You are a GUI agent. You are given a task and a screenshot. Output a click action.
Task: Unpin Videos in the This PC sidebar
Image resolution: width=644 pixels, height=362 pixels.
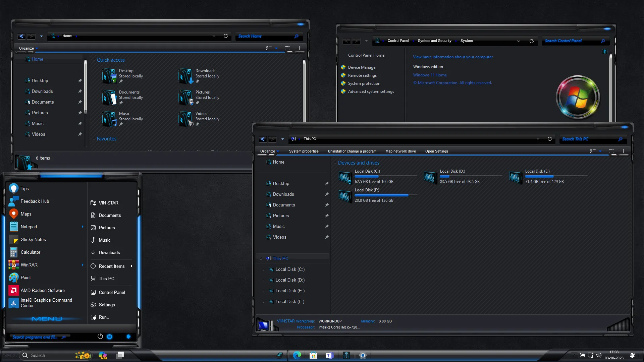coord(327,237)
